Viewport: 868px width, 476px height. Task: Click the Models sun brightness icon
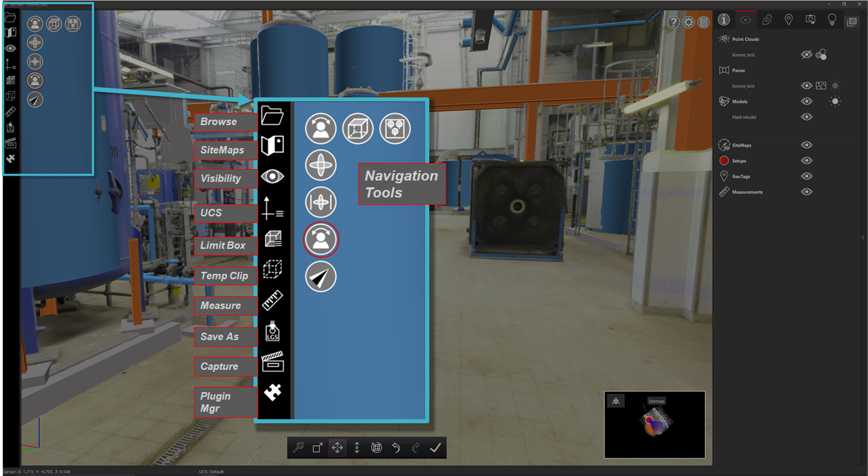(836, 101)
